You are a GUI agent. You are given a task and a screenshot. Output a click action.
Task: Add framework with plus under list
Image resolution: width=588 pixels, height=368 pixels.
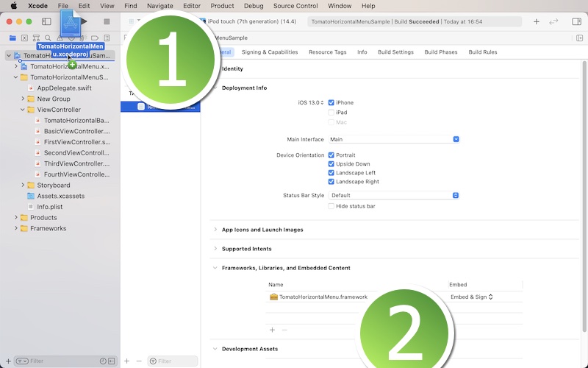[272, 330]
